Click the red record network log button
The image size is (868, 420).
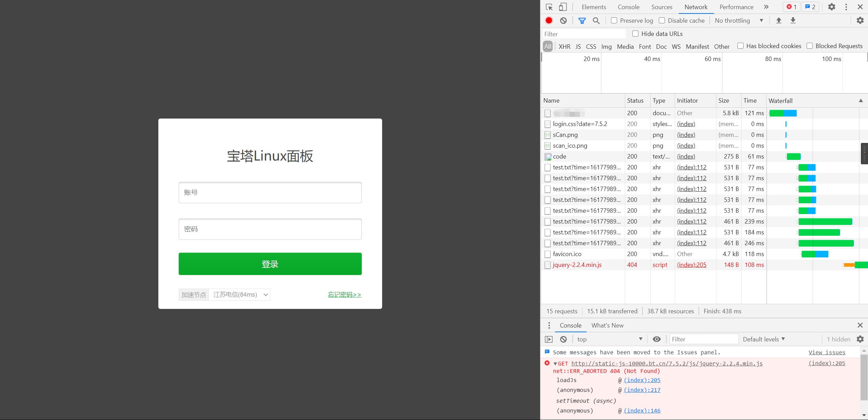tap(549, 21)
